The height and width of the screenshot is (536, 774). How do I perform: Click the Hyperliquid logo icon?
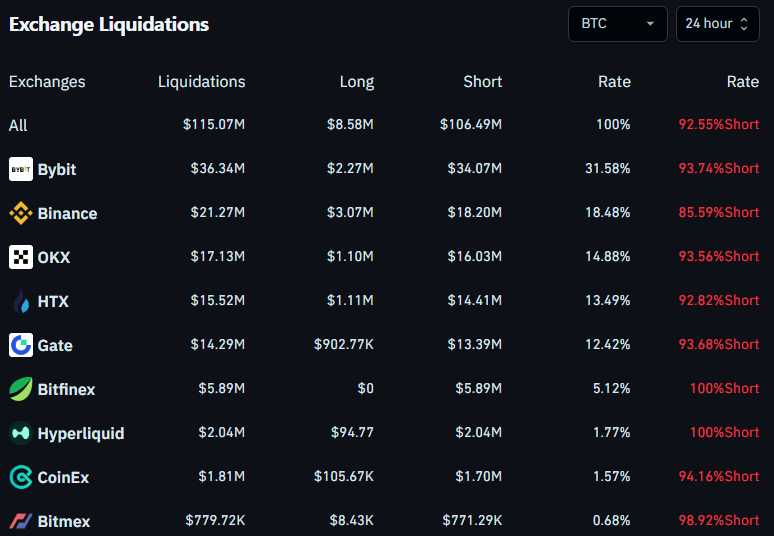coord(21,433)
